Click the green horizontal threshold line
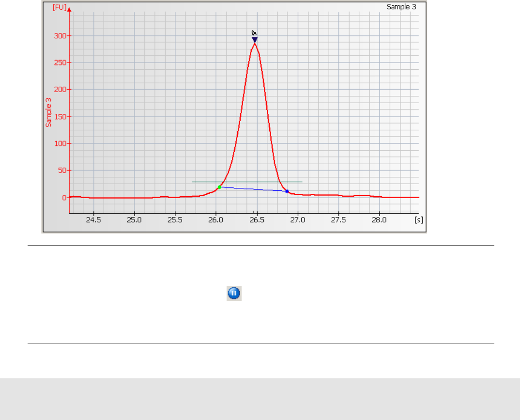520x420 pixels. 247,182
